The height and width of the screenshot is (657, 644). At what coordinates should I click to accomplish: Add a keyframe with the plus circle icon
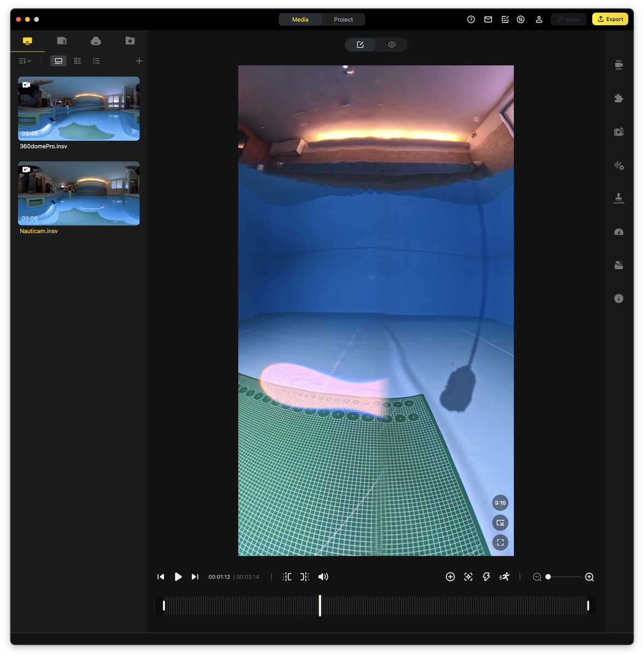[x=450, y=577]
